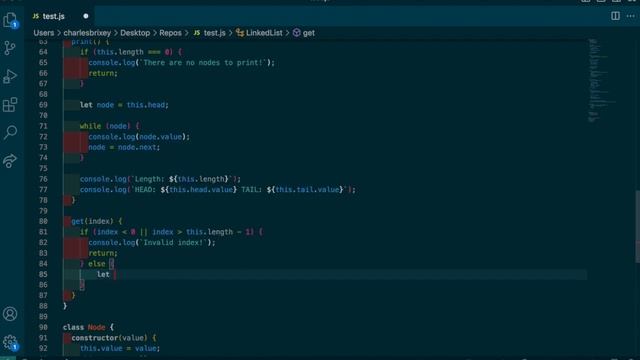
Task: Click 'class Node {' declaration
Action: tap(89, 327)
